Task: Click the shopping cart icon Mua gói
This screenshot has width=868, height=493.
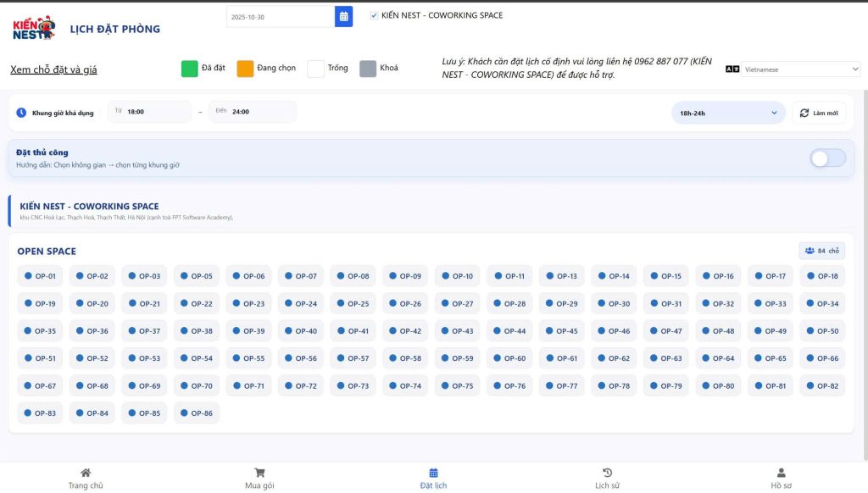Action: 259,473
